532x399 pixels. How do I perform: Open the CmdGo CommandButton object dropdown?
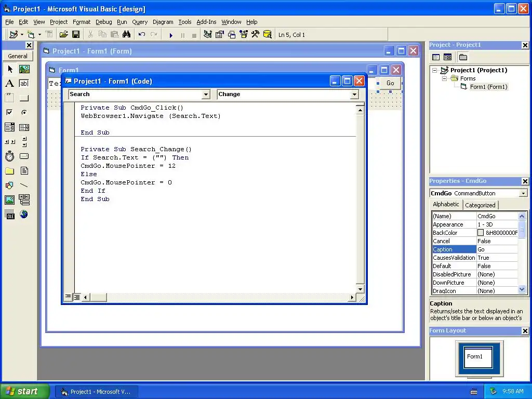(523, 193)
